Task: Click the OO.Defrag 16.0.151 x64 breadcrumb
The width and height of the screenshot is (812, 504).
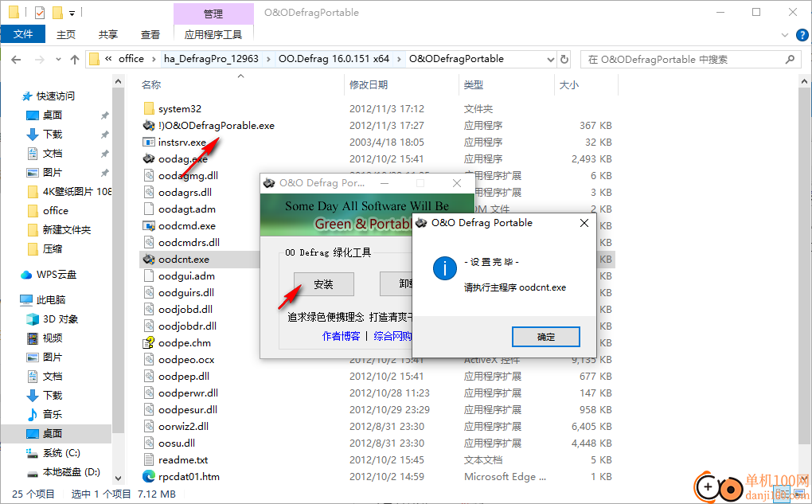Action: [x=334, y=59]
